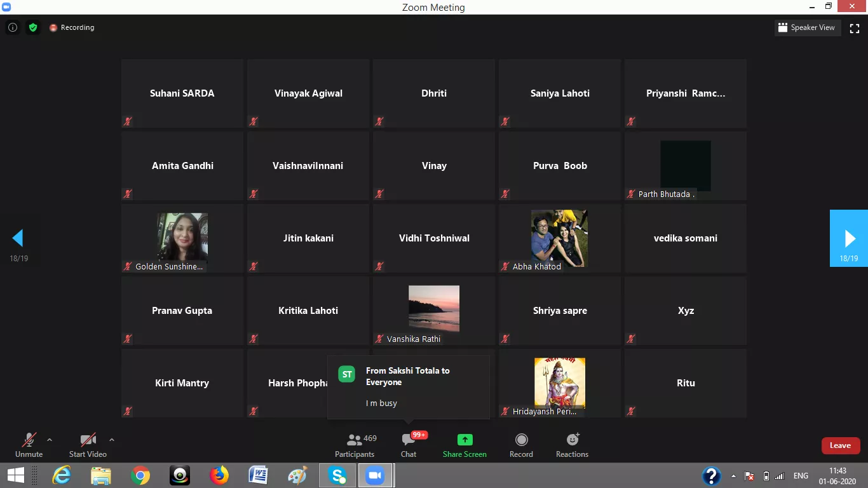Switch to Speaker View

806,28
